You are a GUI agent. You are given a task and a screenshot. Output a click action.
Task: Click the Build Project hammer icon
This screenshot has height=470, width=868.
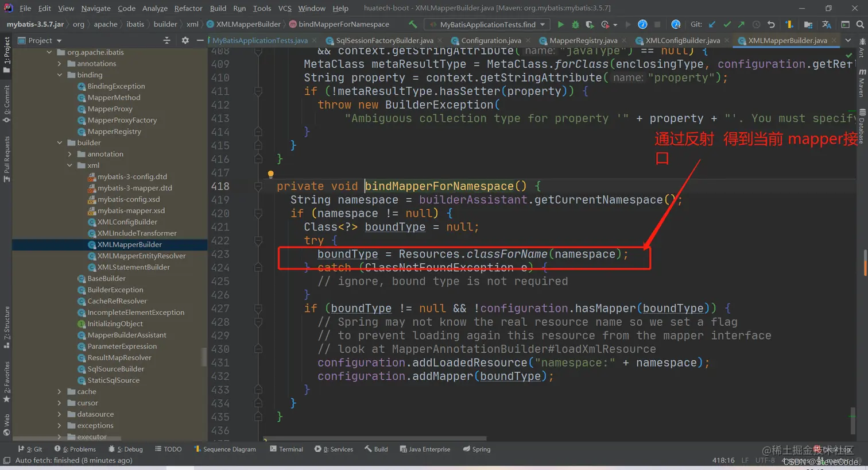coord(413,24)
